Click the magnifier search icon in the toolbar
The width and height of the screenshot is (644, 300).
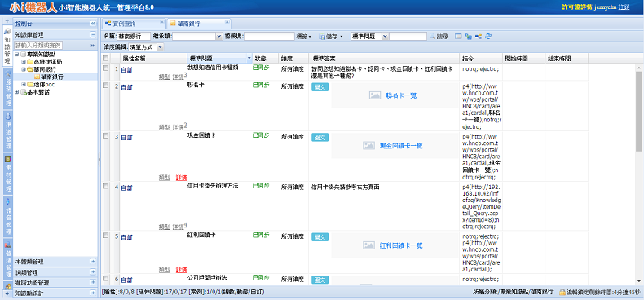tap(433, 37)
